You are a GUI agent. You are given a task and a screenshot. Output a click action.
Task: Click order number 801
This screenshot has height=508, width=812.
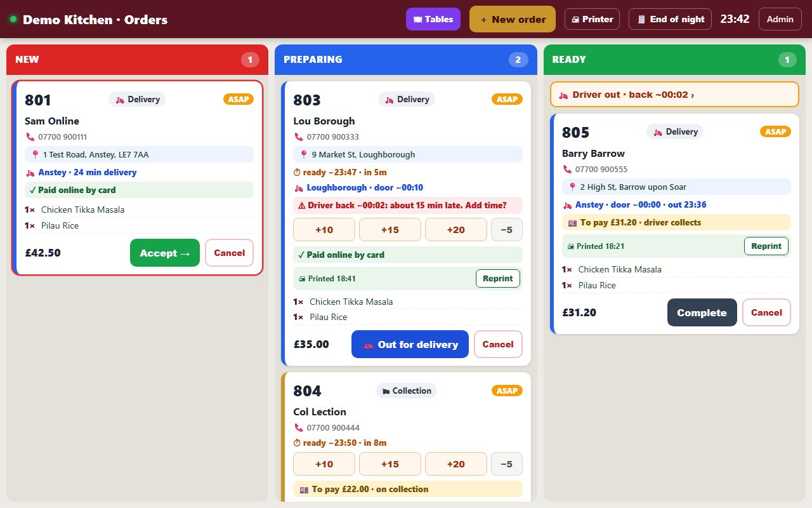(x=38, y=100)
